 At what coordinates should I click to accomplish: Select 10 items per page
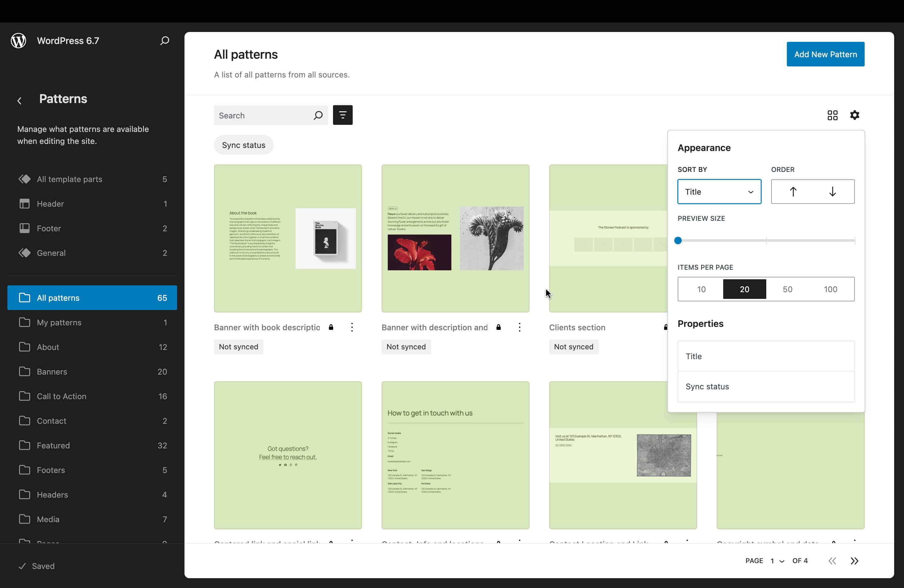coord(701,289)
